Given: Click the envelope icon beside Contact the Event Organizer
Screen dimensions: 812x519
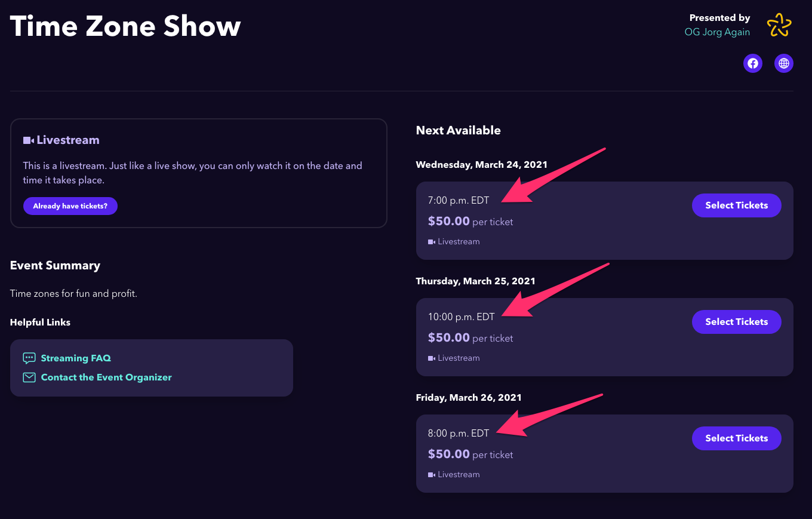Looking at the screenshot, I should [x=29, y=377].
